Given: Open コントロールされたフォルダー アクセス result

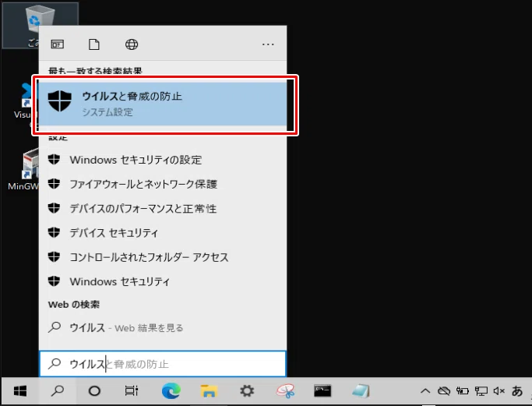Looking at the screenshot, I should (163, 257).
